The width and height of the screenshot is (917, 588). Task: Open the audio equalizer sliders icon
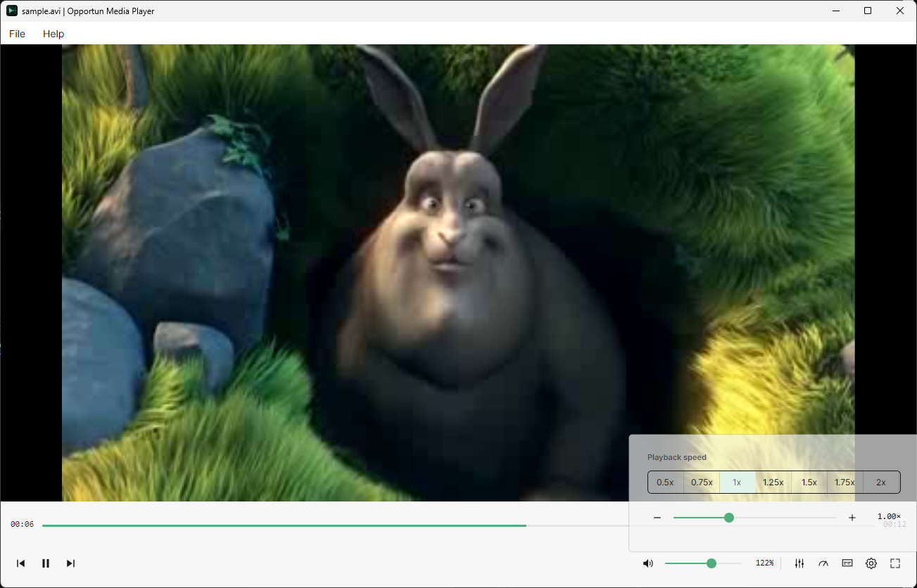tap(799, 563)
